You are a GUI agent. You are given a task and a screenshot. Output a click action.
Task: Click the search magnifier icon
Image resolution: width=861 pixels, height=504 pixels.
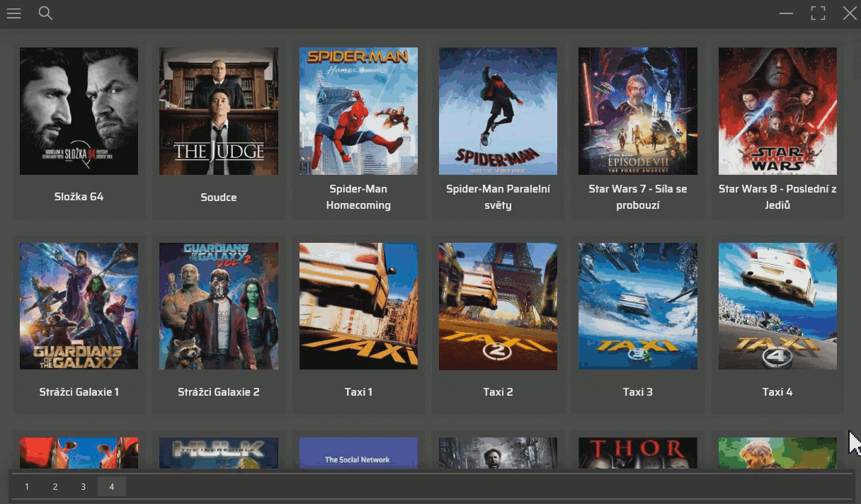pyautogui.click(x=45, y=13)
